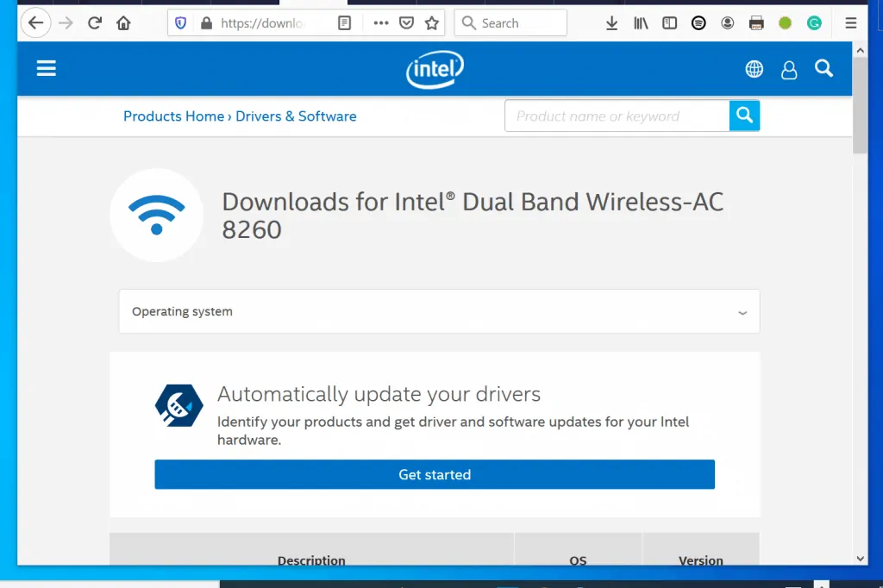883x588 pixels.
Task: Click the print to PDF extension
Action: point(756,23)
